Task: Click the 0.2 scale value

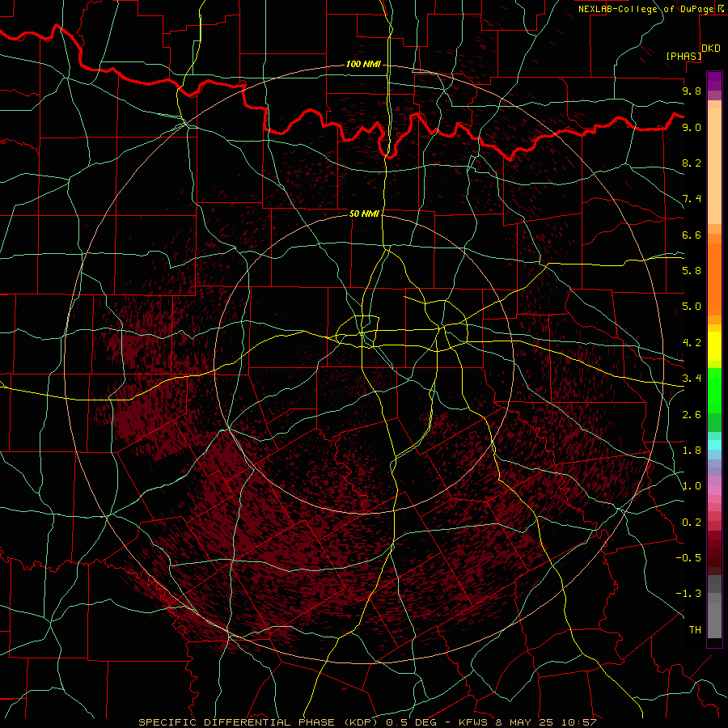Action: [692, 523]
